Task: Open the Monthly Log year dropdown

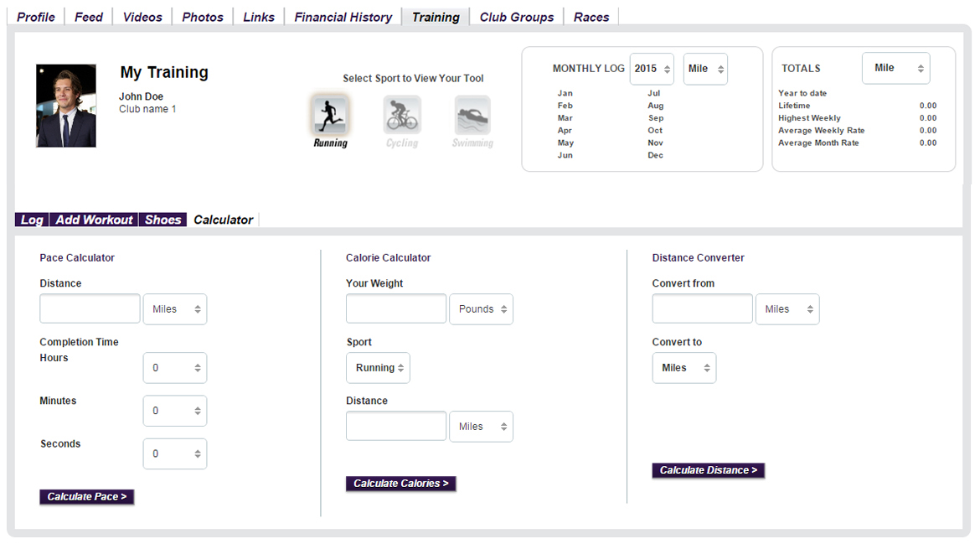Action: tap(652, 69)
